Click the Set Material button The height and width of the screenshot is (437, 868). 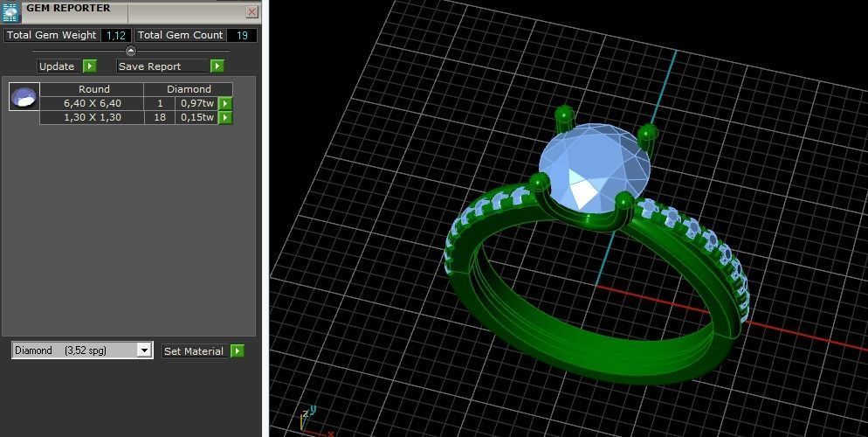point(196,351)
